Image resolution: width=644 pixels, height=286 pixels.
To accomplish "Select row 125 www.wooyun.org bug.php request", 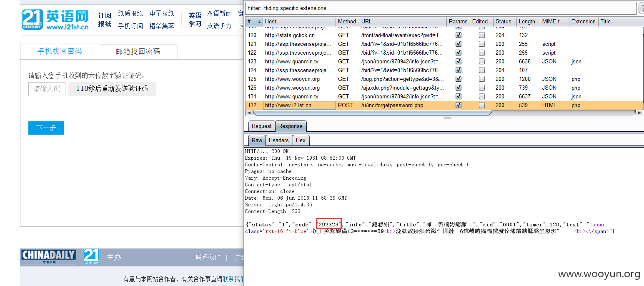I will coord(444,79).
